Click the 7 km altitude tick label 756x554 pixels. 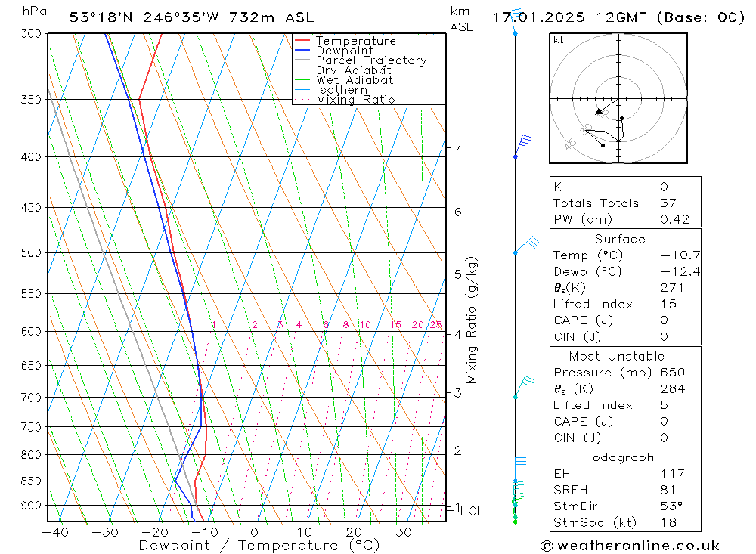click(457, 147)
